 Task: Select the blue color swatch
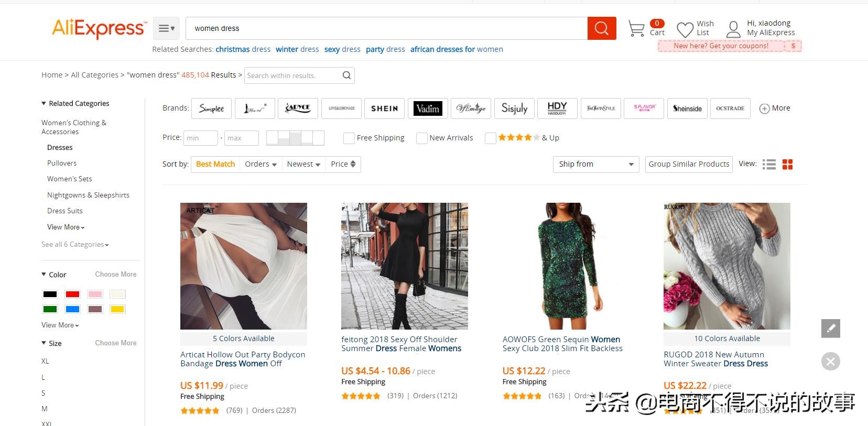(72, 309)
